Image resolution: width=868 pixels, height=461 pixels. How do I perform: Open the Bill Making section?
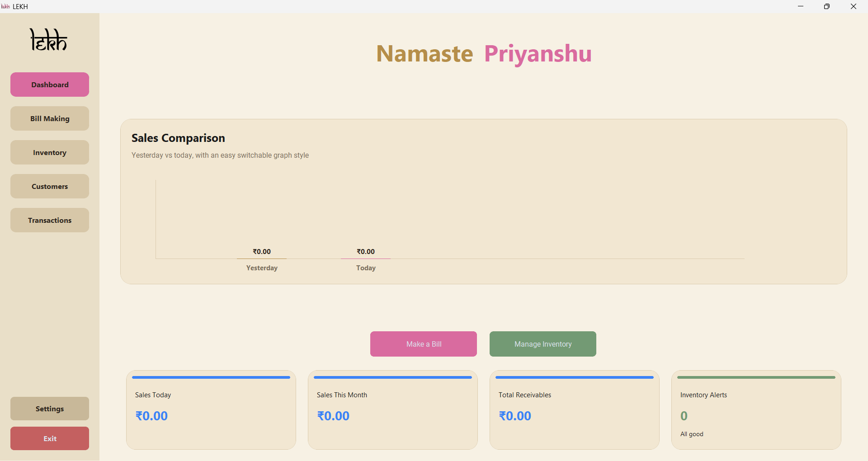click(x=49, y=118)
